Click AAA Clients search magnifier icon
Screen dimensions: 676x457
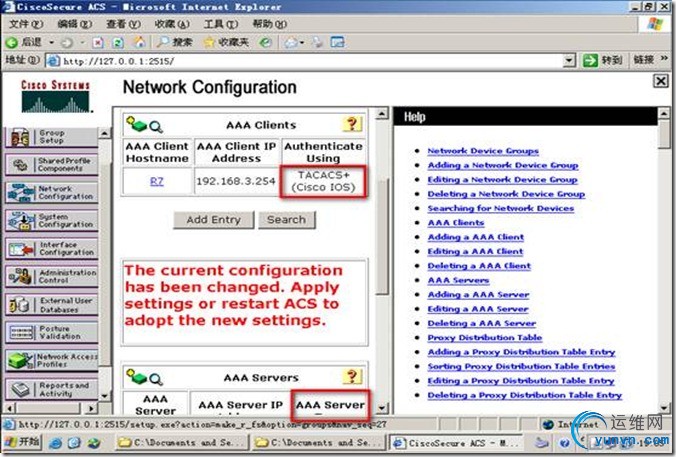[x=156, y=127]
